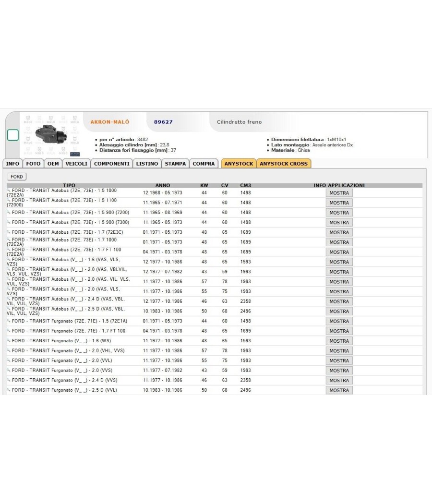
Task: Click the FORD brand filter button
Action: (x=17, y=177)
